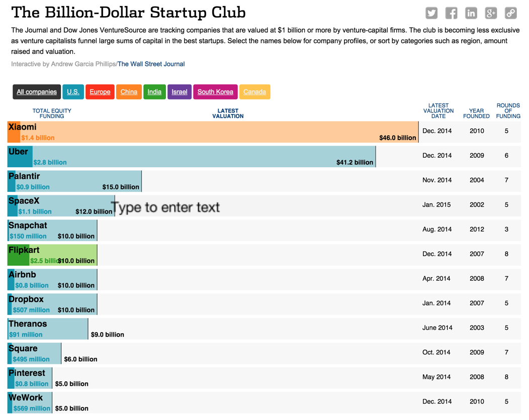Viewport: 529px width, 420px height.
Task: Filter by South Korea
Action: 215,92
